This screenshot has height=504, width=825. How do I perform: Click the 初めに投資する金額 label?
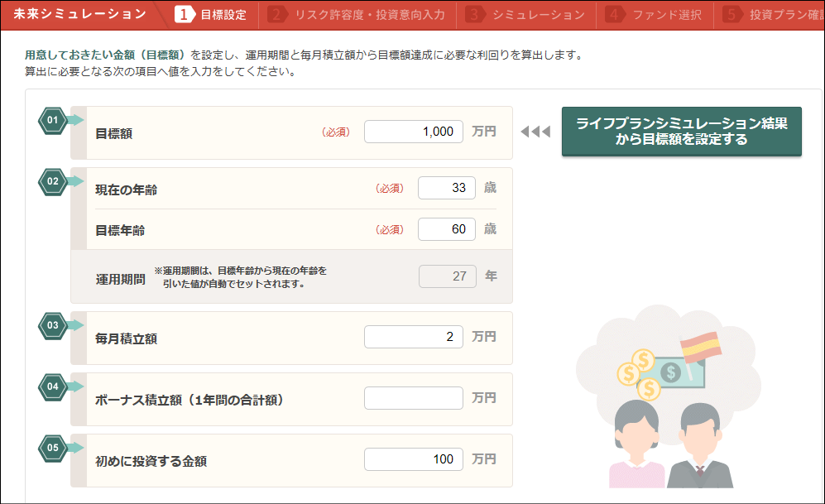[x=151, y=462]
